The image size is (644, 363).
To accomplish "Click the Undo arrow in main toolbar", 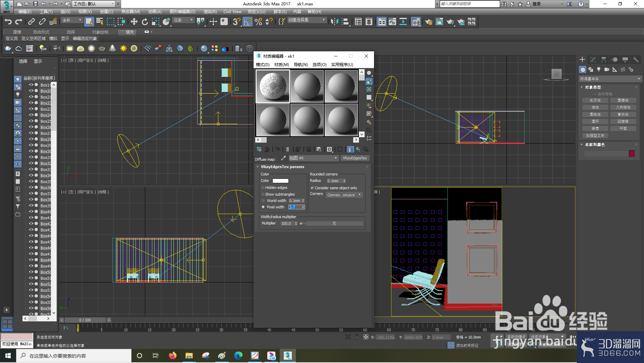I will tap(8, 22).
